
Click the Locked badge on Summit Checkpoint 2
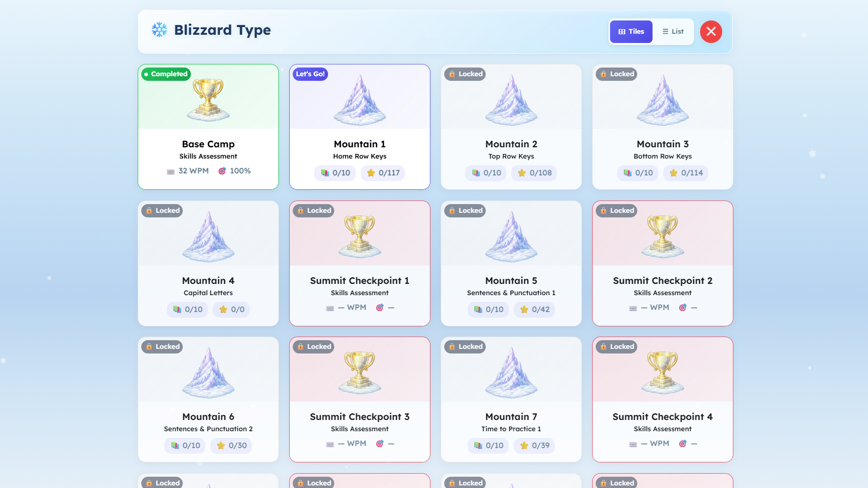pyautogui.click(x=617, y=211)
